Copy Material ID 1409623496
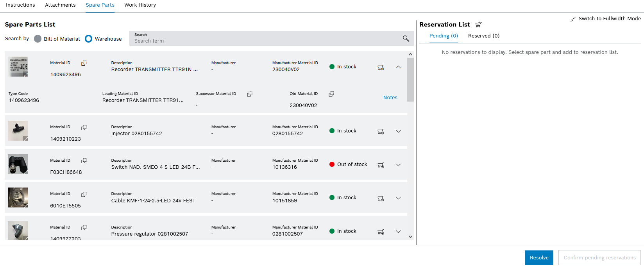Image resolution: width=644 pixels, height=268 pixels. (84, 63)
